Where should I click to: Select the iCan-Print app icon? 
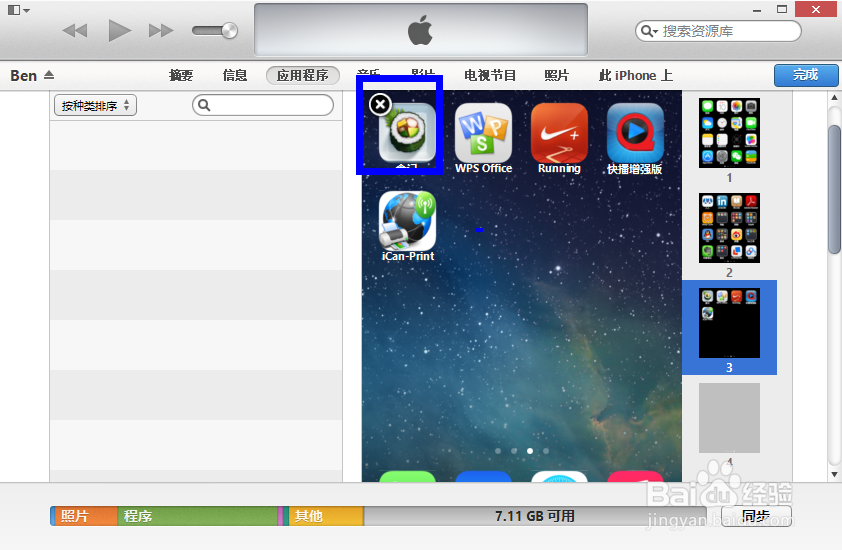click(407, 220)
